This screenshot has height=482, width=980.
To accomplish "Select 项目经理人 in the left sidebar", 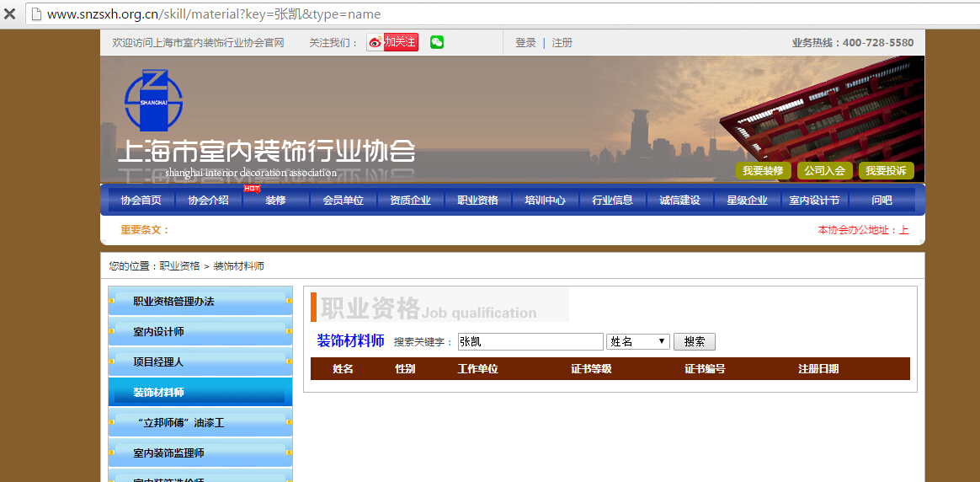I will [158, 362].
